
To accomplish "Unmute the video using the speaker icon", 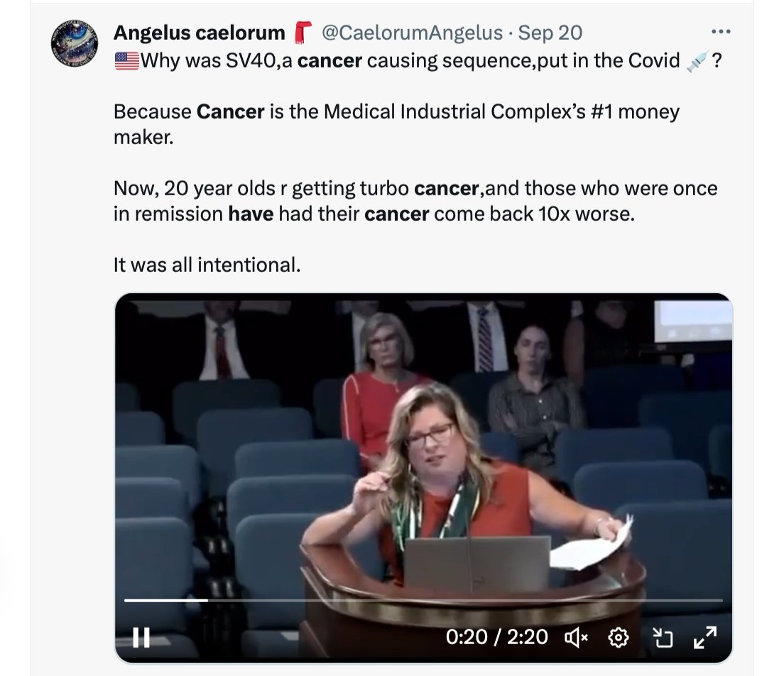I will point(577,638).
